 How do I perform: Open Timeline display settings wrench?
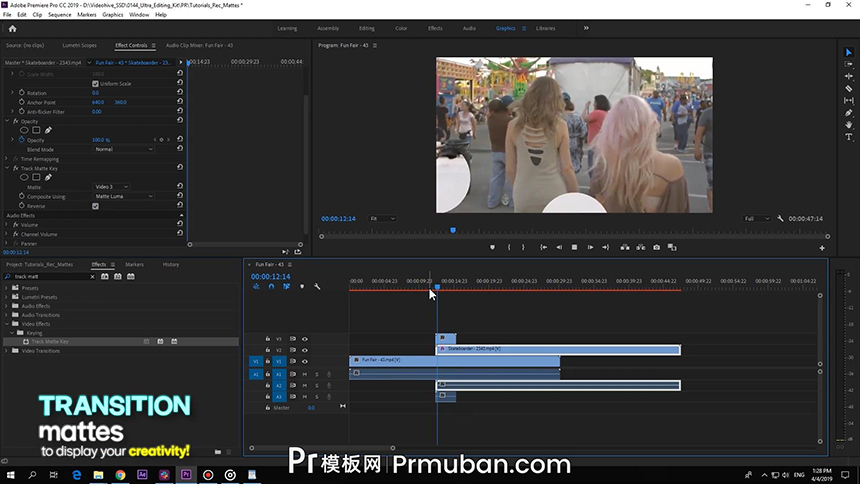(x=317, y=286)
